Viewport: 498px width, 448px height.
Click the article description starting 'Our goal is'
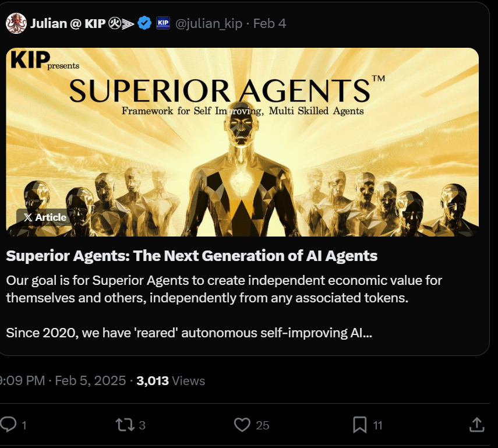[224, 288]
